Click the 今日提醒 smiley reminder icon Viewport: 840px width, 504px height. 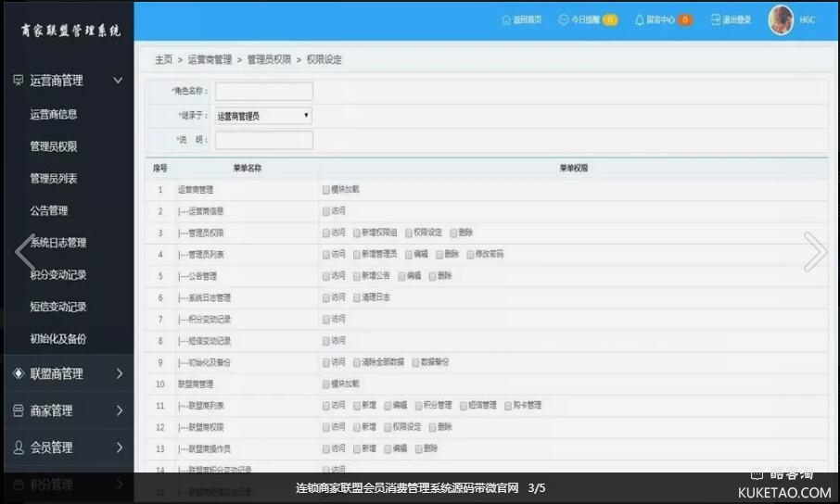coord(563,19)
